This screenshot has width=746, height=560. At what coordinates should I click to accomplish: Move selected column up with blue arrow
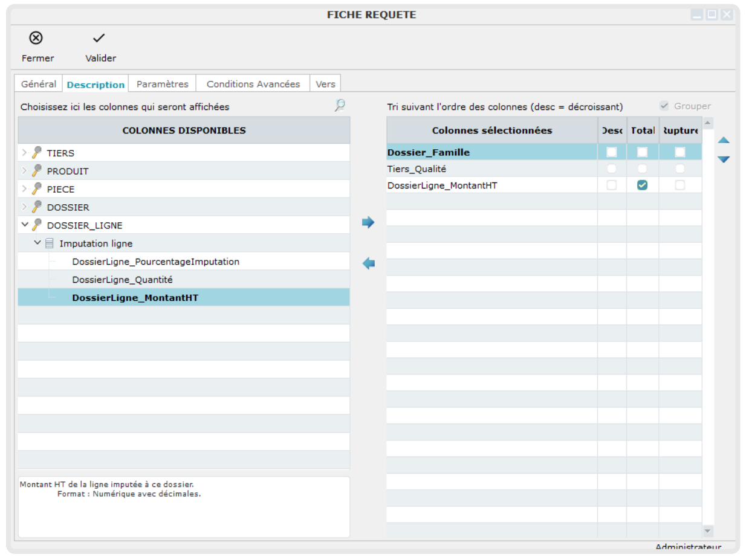pyautogui.click(x=724, y=140)
